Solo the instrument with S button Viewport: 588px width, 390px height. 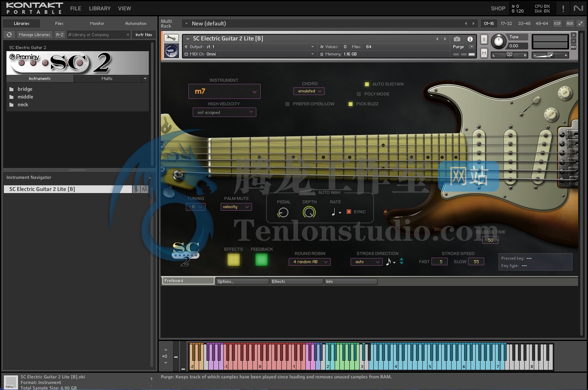pos(484,39)
